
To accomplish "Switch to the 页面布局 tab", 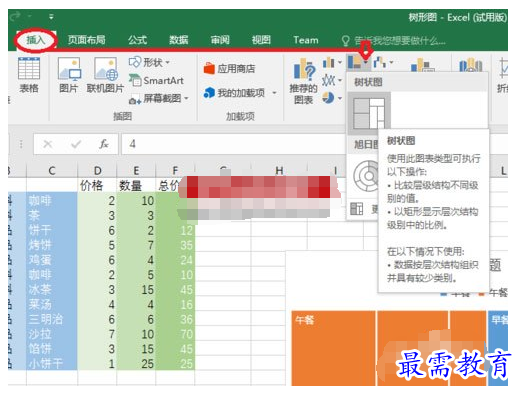I will 87,40.
